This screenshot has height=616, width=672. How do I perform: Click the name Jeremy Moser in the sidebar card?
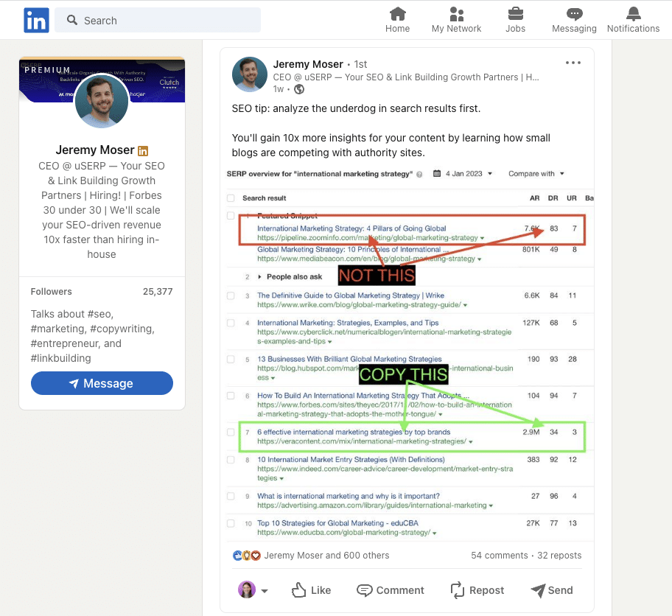(x=95, y=150)
